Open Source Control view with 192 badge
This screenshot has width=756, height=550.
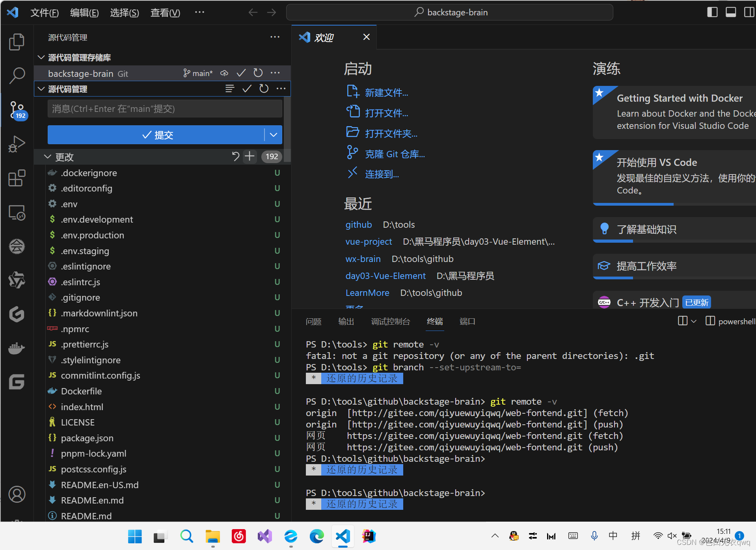(18, 111)
